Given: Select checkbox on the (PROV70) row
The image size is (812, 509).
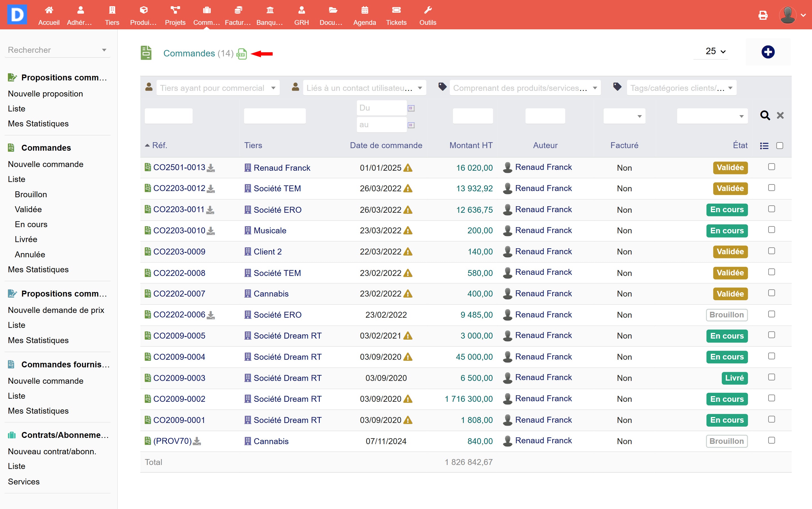Looking at the screenshot, I should tap(772, 440).
